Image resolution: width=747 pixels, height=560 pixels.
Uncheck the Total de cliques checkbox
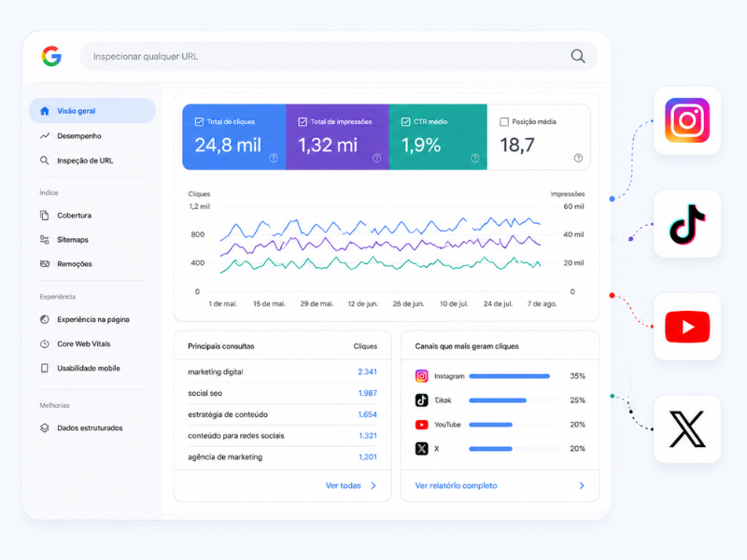coord(199,122)
